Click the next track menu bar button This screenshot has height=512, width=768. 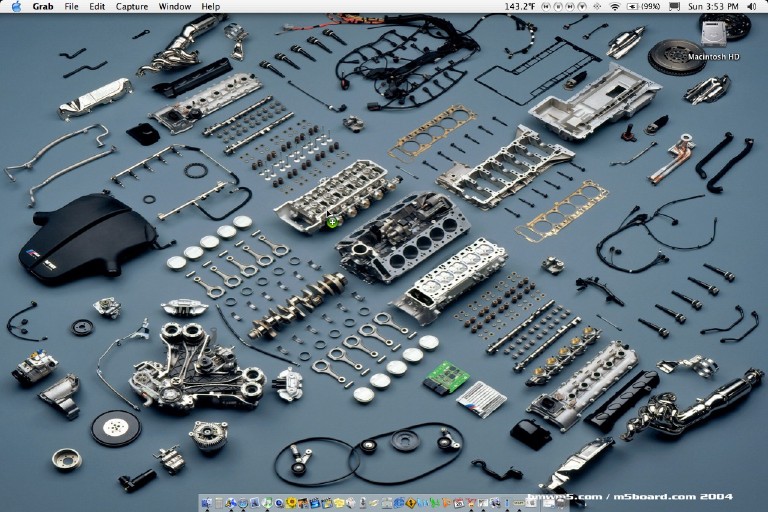coord(570,6)
